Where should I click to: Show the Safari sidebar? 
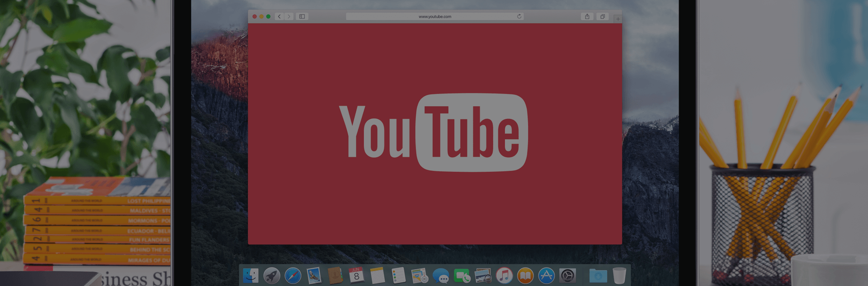click(302, 17)
